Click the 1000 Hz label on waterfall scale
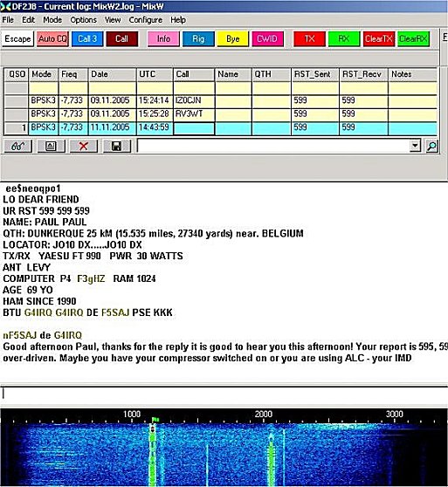448x487 pixels. [x=132, y=414]
